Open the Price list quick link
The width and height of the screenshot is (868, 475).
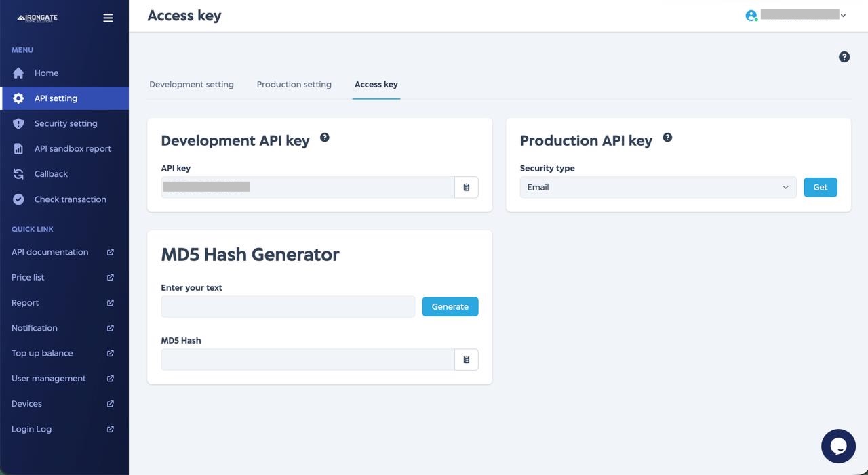[27, 277]
